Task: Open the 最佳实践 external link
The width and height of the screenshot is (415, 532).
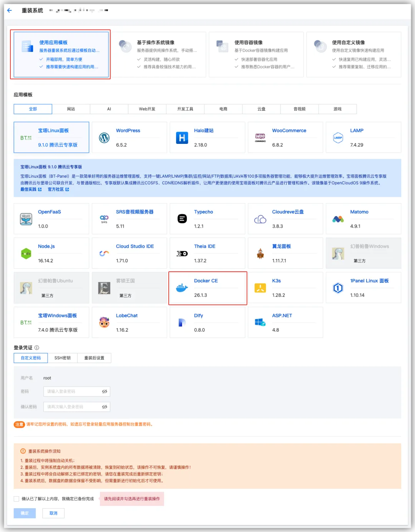Action: point(31,189)
